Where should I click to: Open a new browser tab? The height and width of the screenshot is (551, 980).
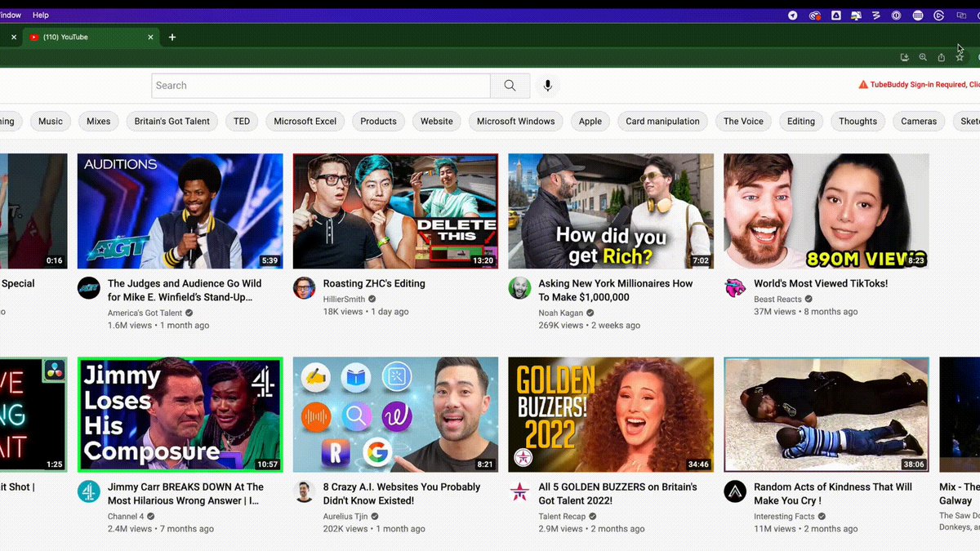coord(172,37)
